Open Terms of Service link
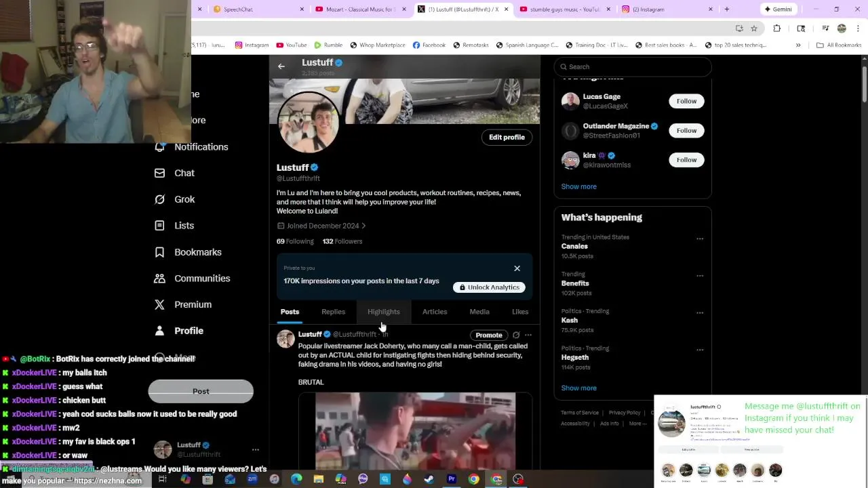The height and width of the screenshot is (488, 868). tap(580, 413)
